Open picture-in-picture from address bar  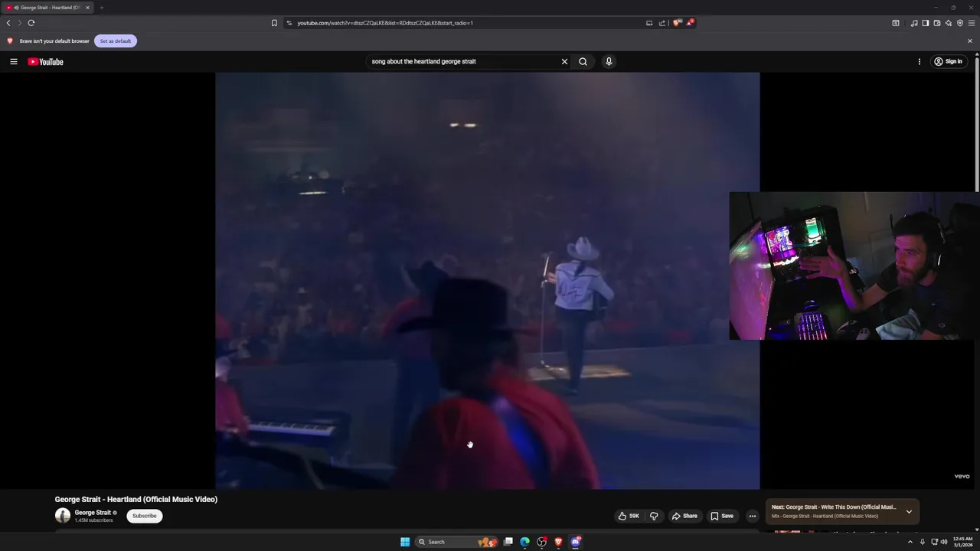pyautogui.click(x=649, y=23)
